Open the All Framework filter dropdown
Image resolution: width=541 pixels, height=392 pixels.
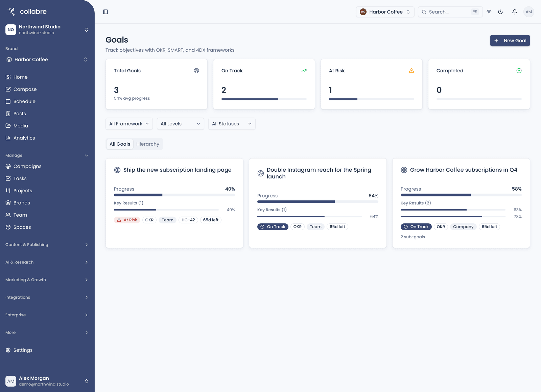129,124
